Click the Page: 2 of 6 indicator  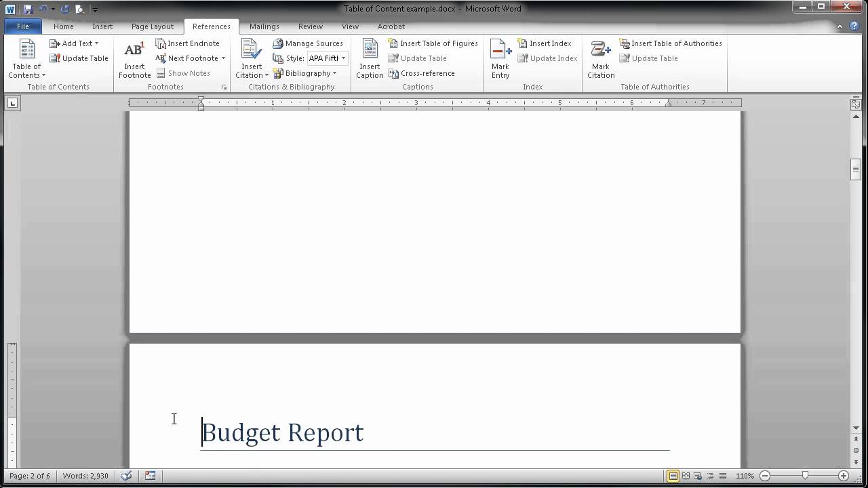click(30, 476)
